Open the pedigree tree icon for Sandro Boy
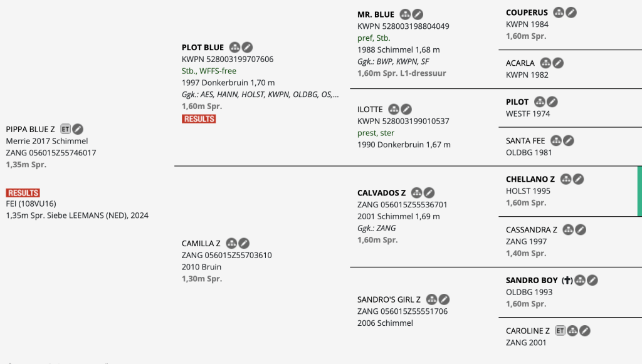 (580, 281)
